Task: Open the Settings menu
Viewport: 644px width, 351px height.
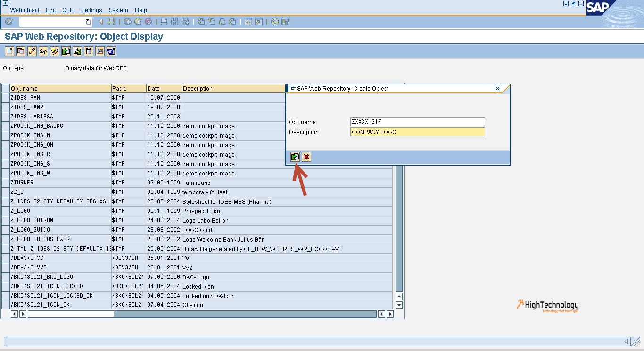Action: click(91, 10)
